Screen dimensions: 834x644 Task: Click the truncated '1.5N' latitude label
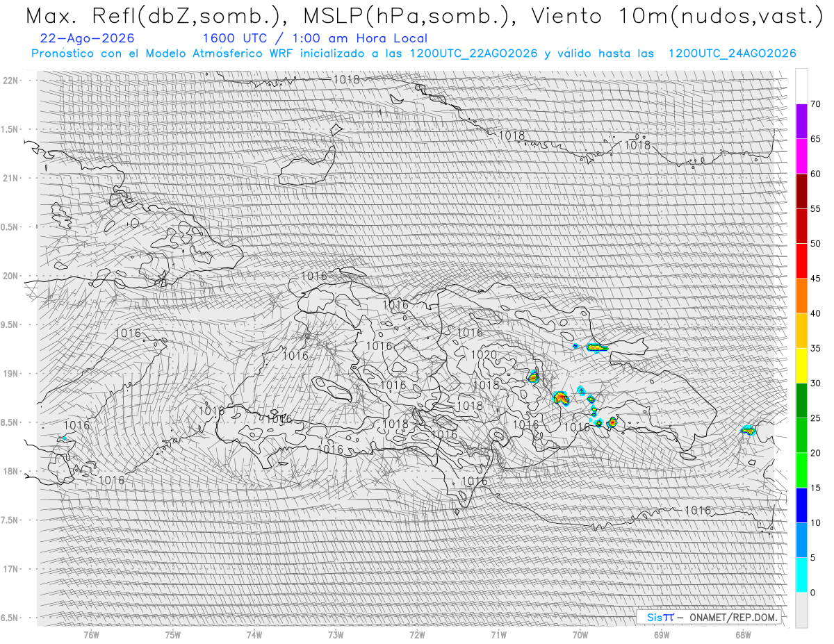point(10,130)
